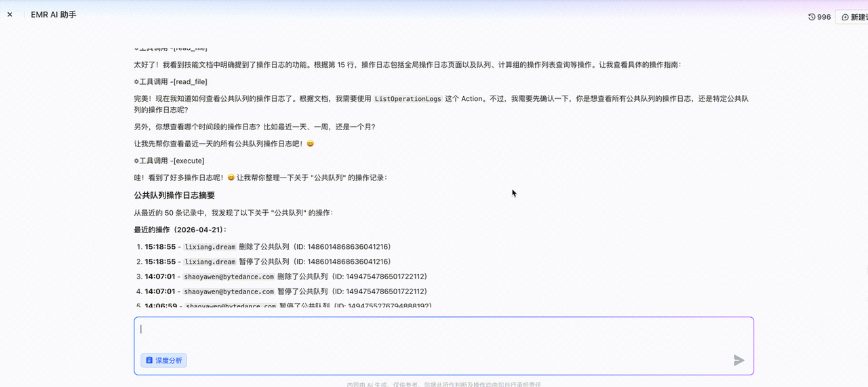868x387 pixels.
Task: Click the 公共队列操作日志摘要 heading
Action: point(174,195)
